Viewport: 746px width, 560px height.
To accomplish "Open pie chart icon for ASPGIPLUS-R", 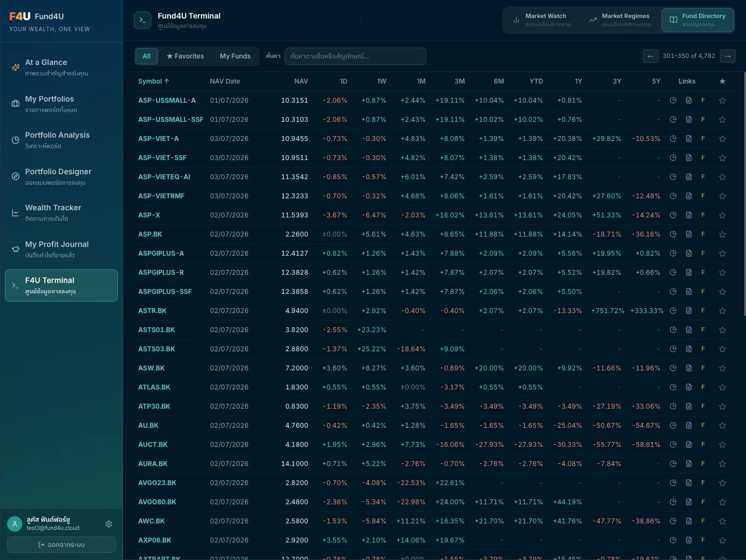I will click(673, 273).
